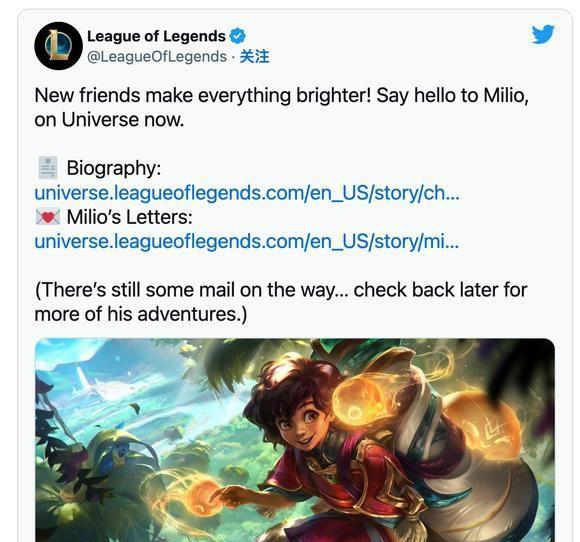
Task: Click the League of Legends display name
Action: [156, 36]
